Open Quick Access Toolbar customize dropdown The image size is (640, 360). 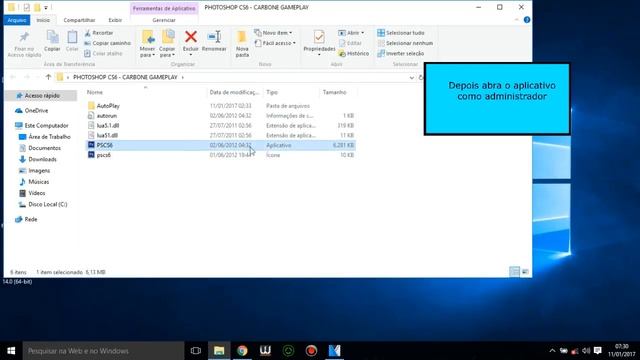pyautogui.click(x=46, y=7)
